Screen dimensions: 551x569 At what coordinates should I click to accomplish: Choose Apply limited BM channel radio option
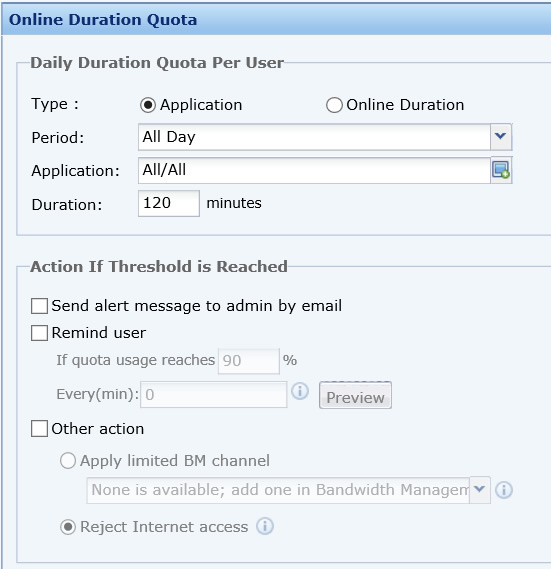(x=68, y=461)
